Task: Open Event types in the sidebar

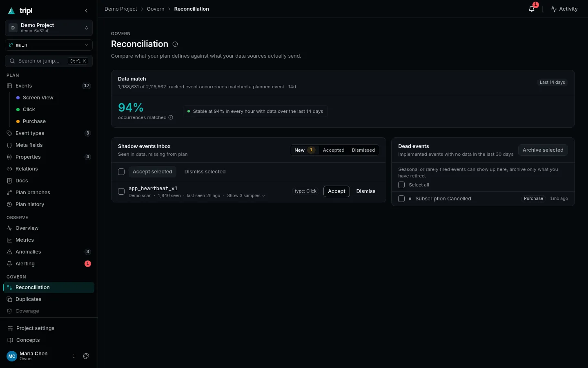Action: pos(49,133)
